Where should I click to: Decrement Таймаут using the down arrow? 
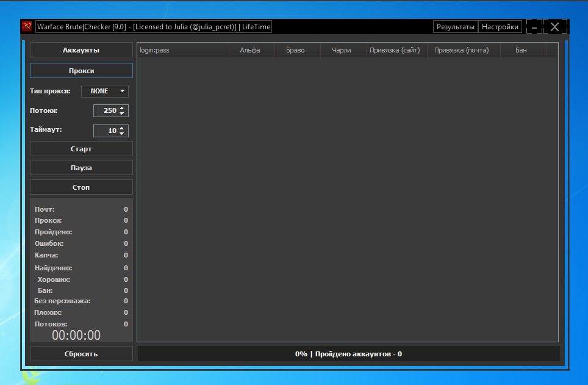122,134
